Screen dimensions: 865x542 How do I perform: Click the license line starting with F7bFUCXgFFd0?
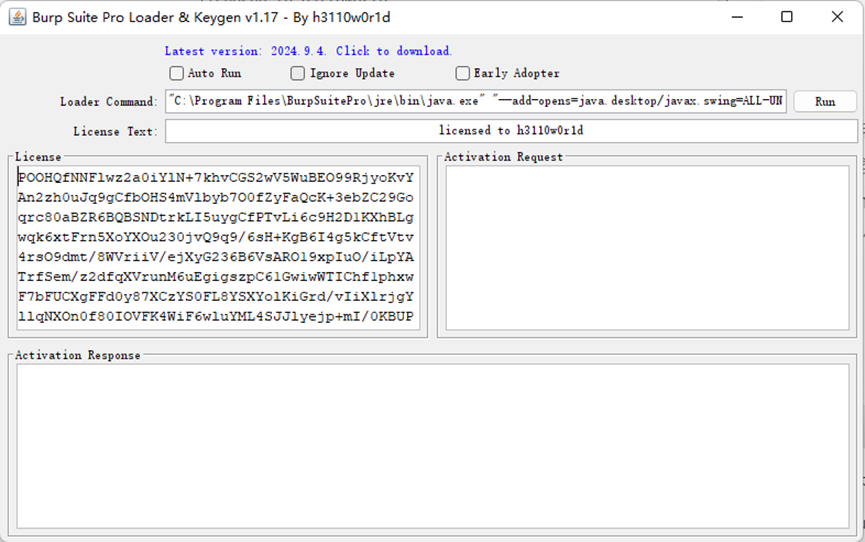(216, 297)
